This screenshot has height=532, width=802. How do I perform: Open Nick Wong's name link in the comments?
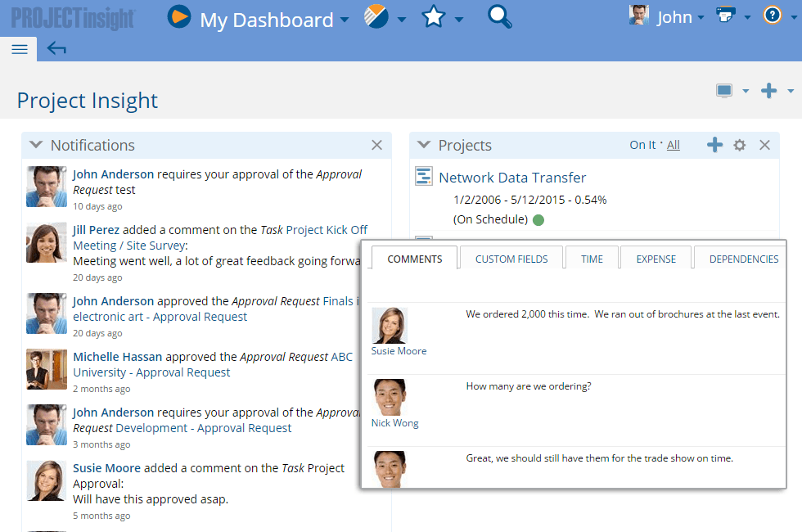(x=394, y=423)
